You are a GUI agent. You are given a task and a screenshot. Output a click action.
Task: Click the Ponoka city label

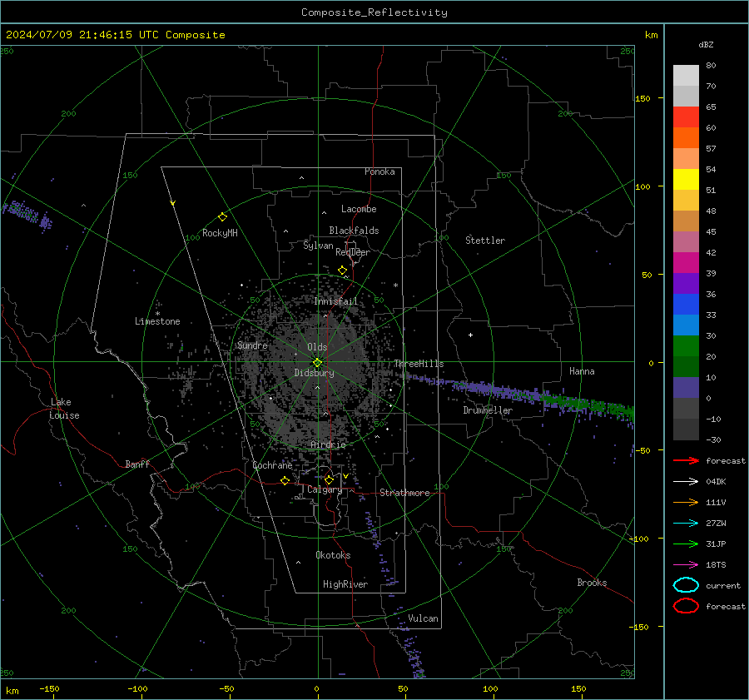(x=379, y=171)
